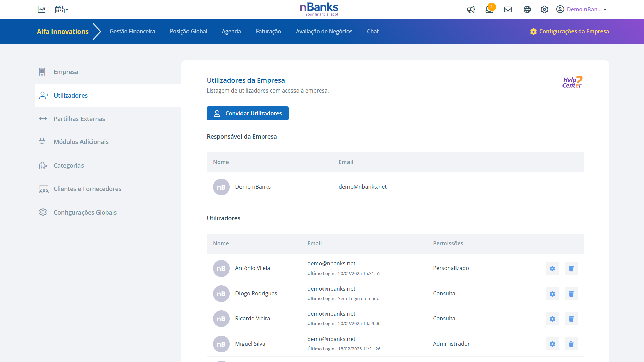Open Módulos Adicionais sidebar item
The height and width of the screenshot is (362, 644).
click(81, 142)
